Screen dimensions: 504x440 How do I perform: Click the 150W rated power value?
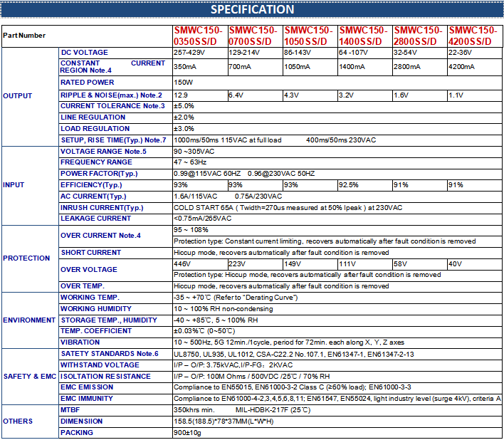(x=184, y=83)
